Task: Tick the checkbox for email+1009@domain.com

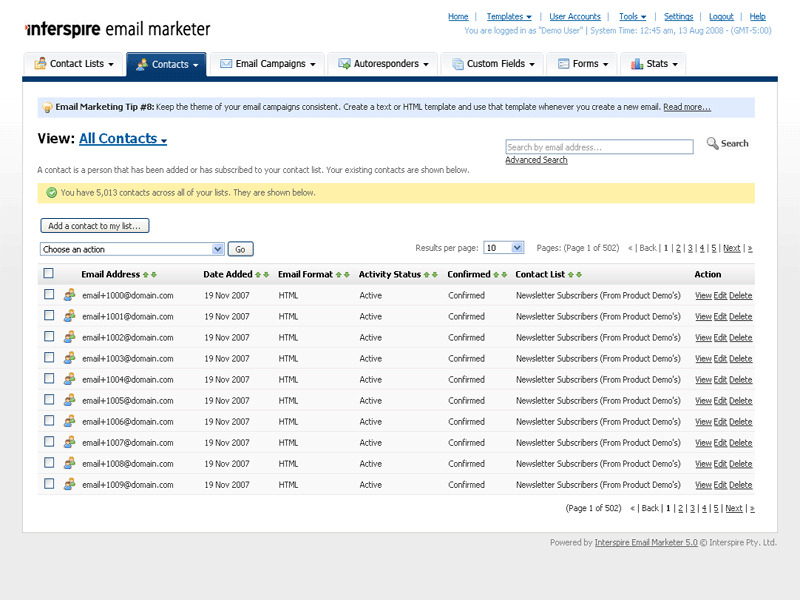Action: click(48, 484)
